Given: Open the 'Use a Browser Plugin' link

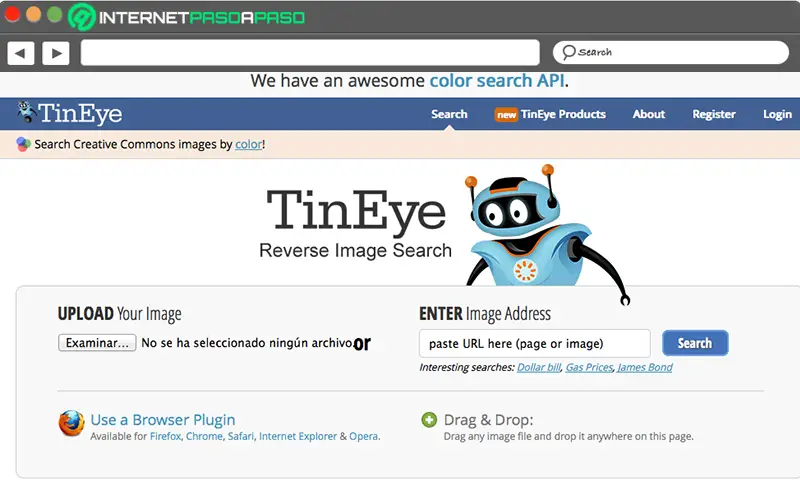Looking at the screenshot, I should tap(163, 420).
